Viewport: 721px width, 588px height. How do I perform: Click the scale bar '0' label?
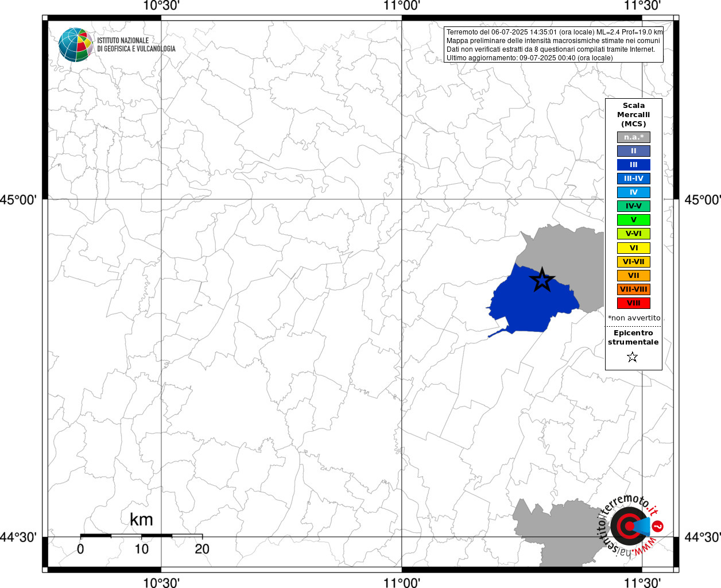tap(80, 549)
